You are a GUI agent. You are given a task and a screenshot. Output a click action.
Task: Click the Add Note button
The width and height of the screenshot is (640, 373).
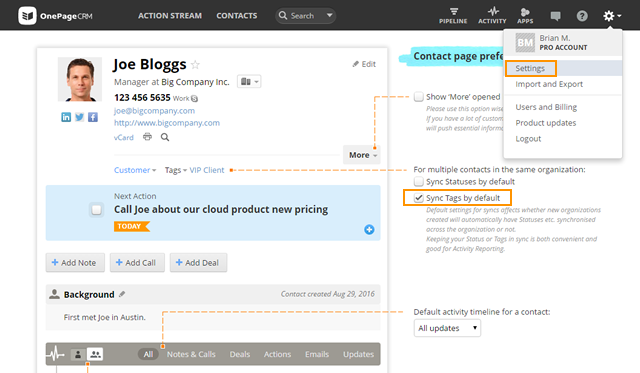coord(75,263)
